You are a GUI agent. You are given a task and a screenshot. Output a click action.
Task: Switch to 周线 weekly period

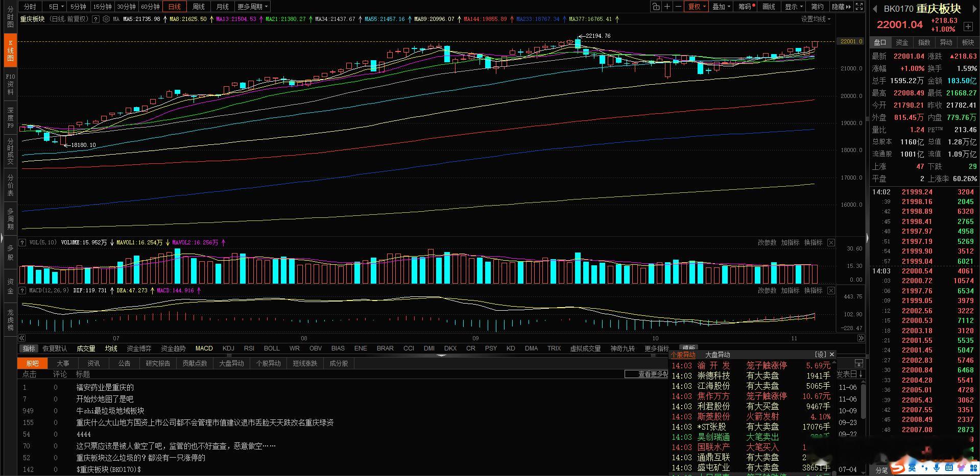199,7
